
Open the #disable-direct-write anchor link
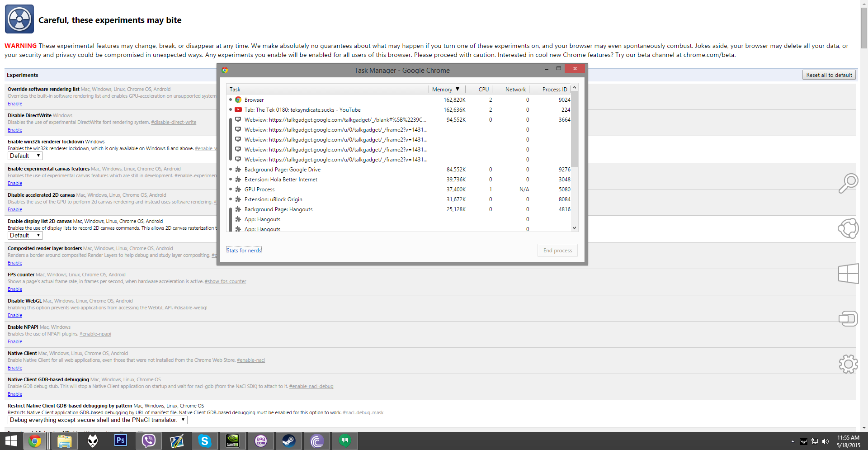tap(174, 123)
